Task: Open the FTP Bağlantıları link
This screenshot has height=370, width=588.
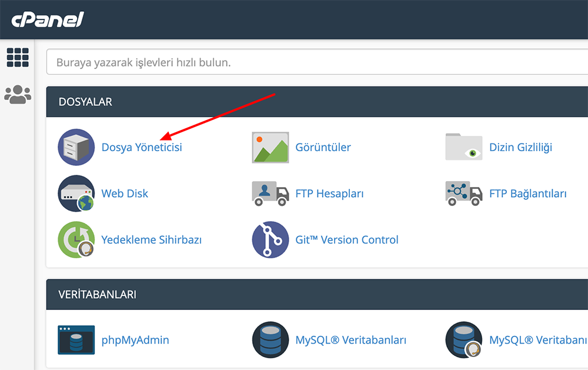Action: [x=527, y=194]
